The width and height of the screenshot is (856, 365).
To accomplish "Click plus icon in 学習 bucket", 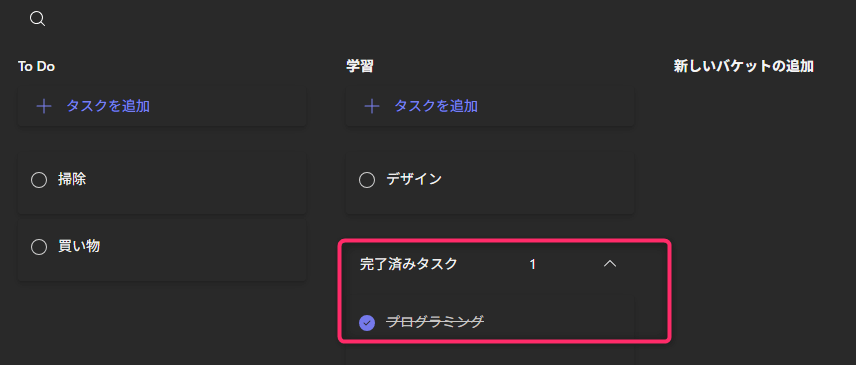I will [x=371, y=106].
